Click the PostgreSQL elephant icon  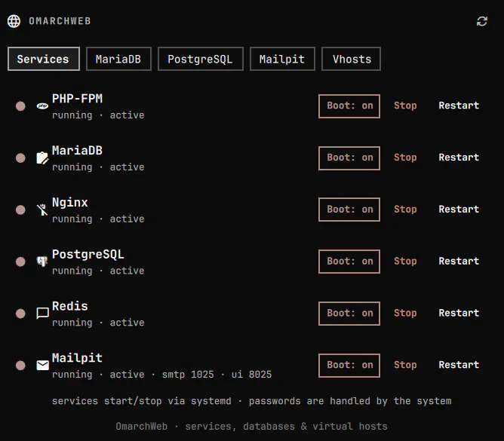coord(42,262)
